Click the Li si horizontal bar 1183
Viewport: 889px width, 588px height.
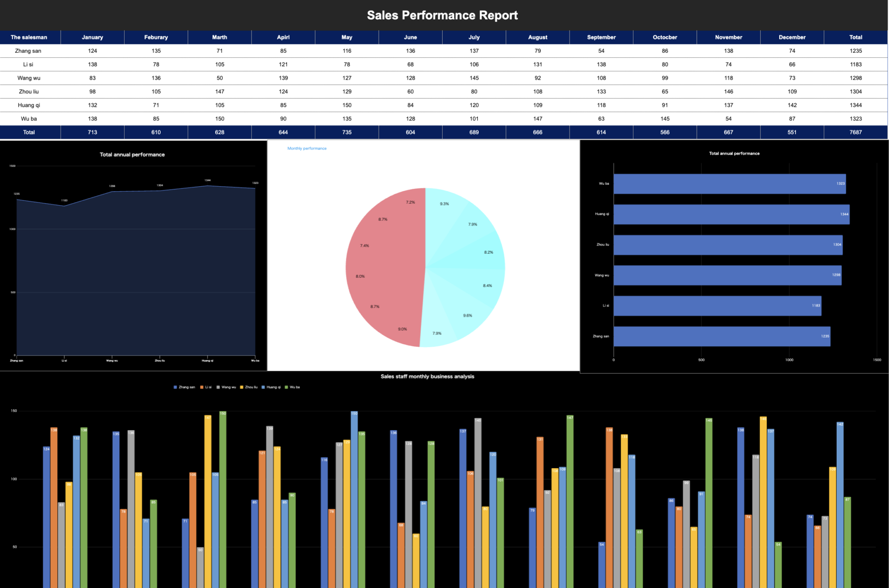tap(717, 306)
